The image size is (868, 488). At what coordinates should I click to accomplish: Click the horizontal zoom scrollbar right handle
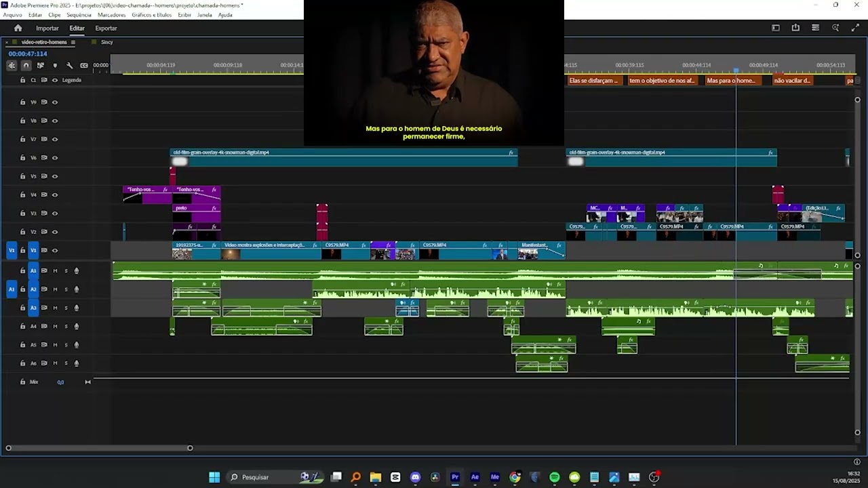(x=190, y=448)
